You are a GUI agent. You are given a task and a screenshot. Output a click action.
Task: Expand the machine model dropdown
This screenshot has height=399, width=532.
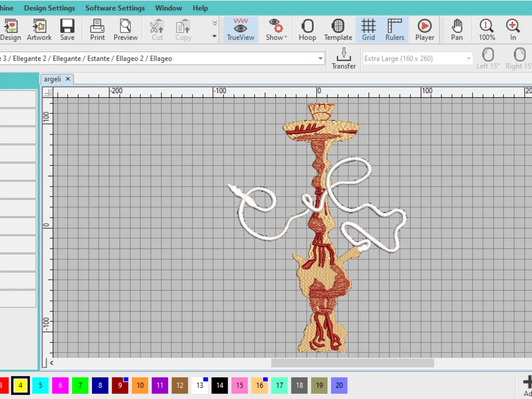(x=320, y=59)
